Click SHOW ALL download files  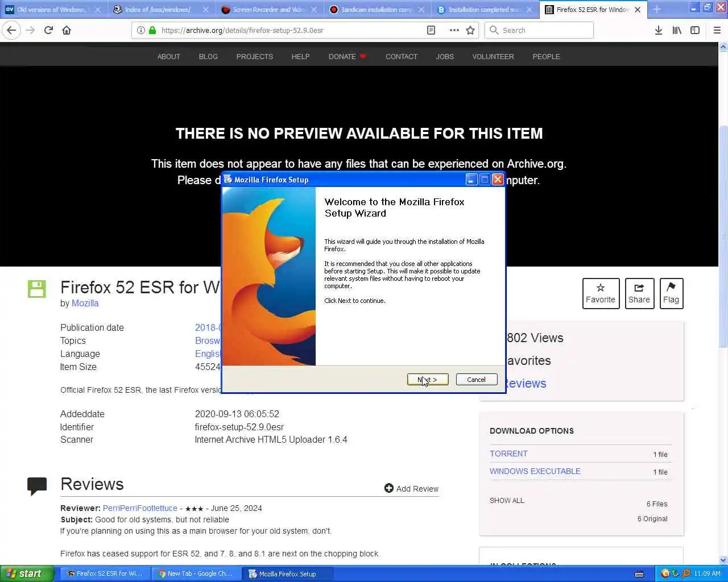click(507, 501)
